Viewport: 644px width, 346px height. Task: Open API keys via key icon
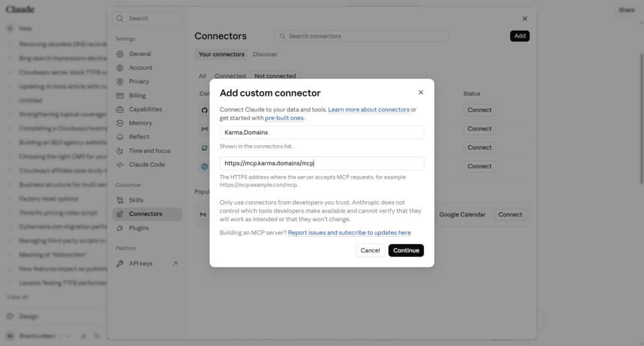(120, 264)
